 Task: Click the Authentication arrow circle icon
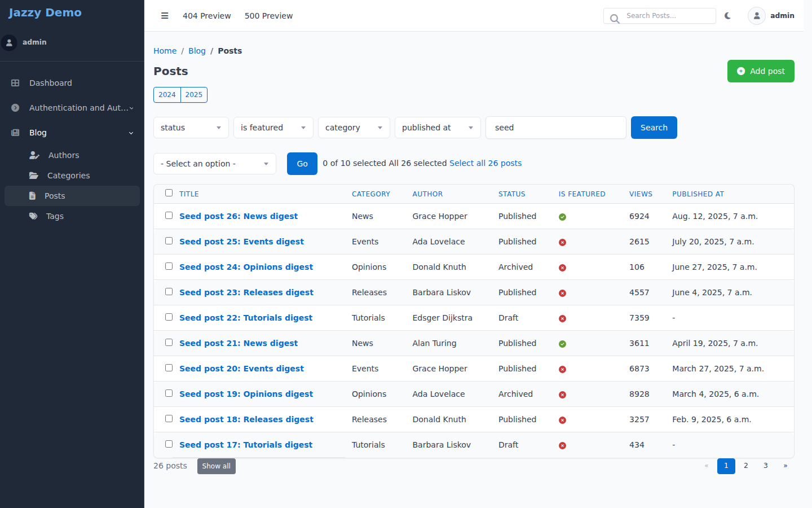click(x=15, y=108)
